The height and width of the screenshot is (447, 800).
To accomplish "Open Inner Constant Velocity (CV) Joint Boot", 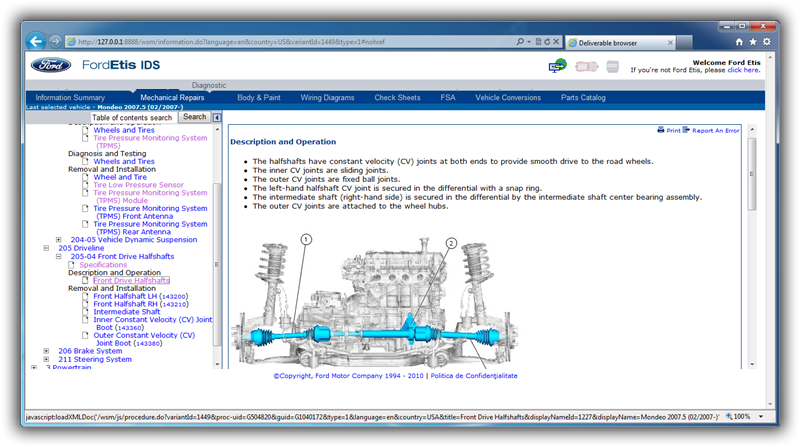I will (153, 324).
